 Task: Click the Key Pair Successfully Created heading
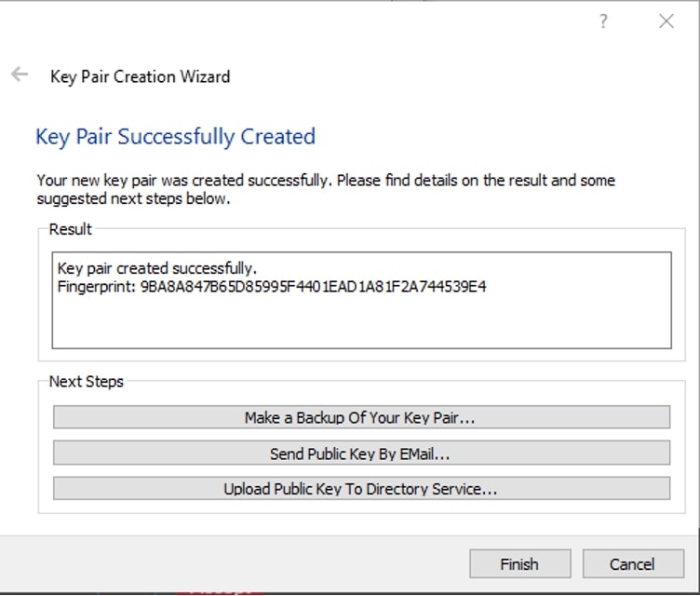click(x=175, y=137)
